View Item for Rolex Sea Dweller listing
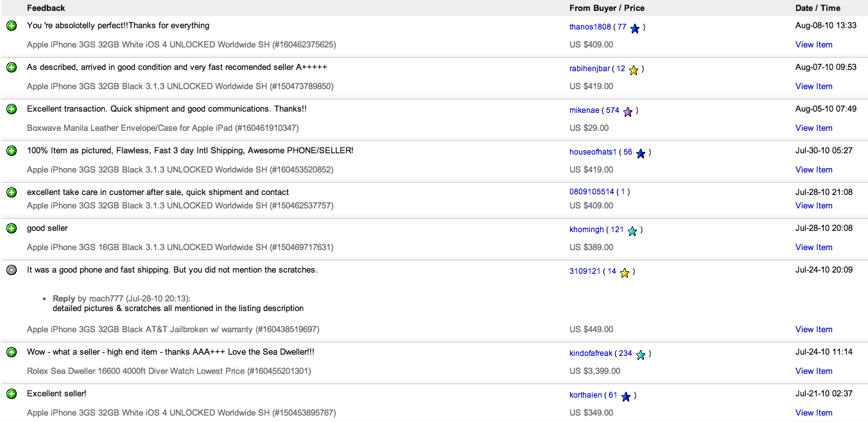This screenshot has height=422, width=868. point(813,371)
